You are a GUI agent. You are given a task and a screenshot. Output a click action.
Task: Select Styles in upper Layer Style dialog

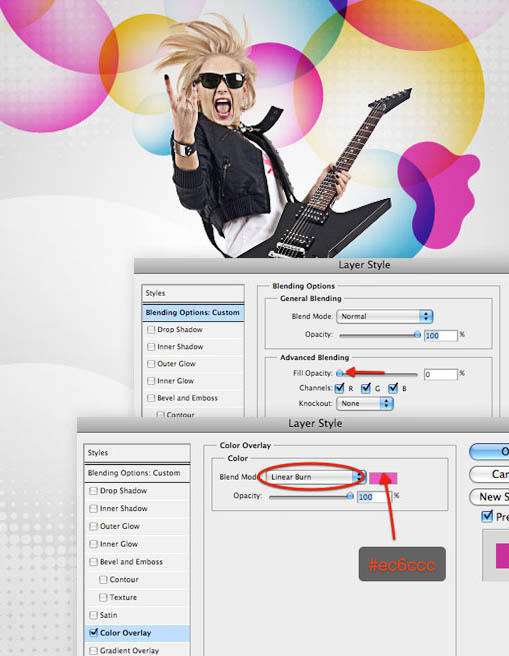point(193,293)
